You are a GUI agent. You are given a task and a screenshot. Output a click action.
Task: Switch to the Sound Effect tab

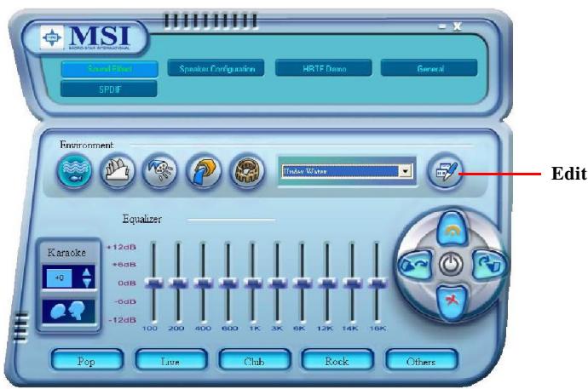point(109,69)
